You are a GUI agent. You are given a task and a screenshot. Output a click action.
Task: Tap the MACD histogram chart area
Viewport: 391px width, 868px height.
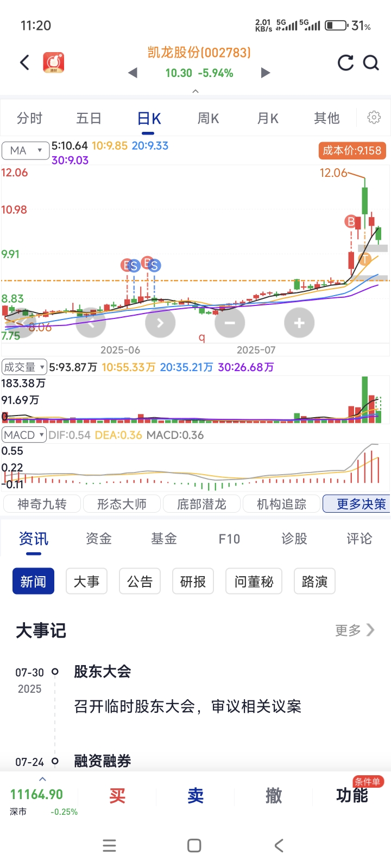(x=195, y=468)
